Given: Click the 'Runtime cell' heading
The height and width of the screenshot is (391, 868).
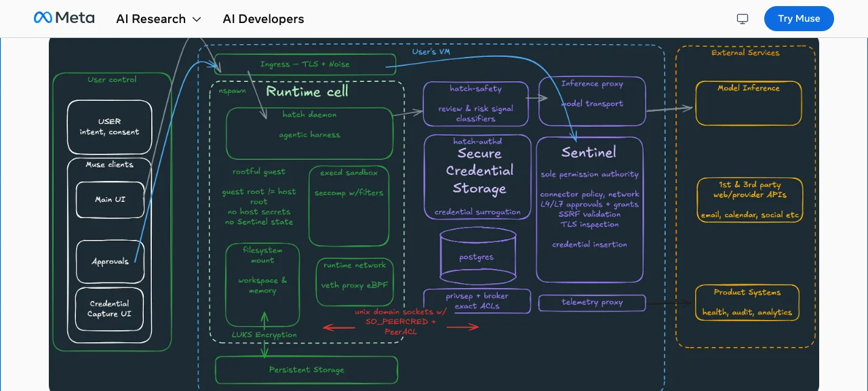Looking at the screenshot, I should pyautogui.click(x=307, y=91).
